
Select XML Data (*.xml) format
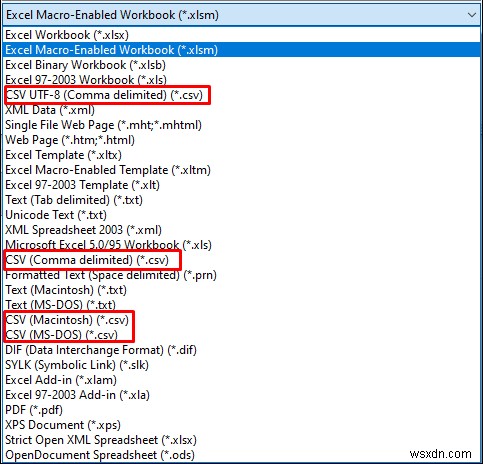pyautogui.click(x=241, y=110)
